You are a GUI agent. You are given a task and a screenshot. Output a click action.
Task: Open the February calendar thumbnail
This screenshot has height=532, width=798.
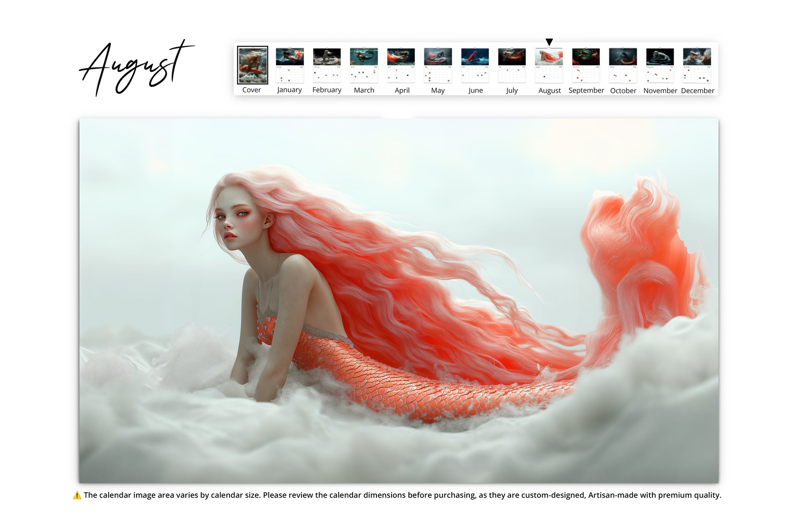[327, 65]
